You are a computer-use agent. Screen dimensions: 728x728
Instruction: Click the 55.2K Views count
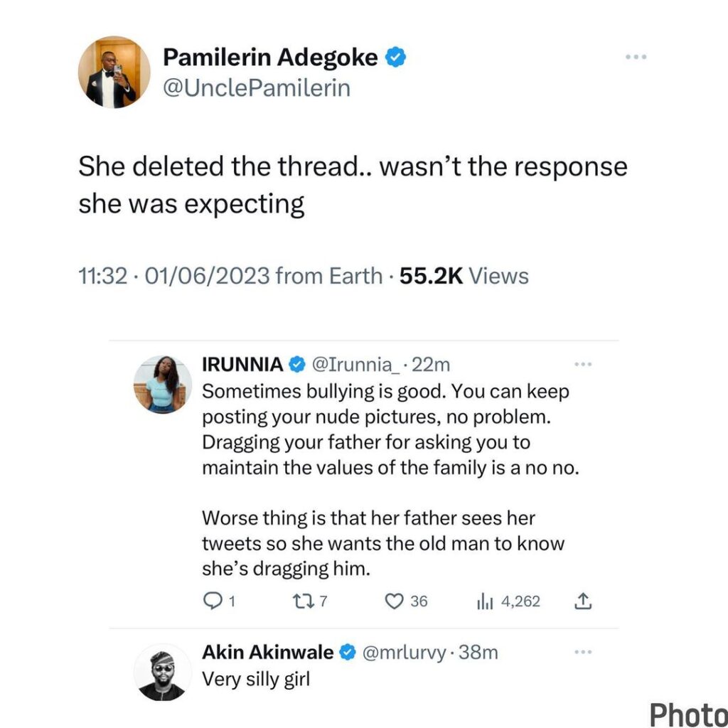pos(464,276)
